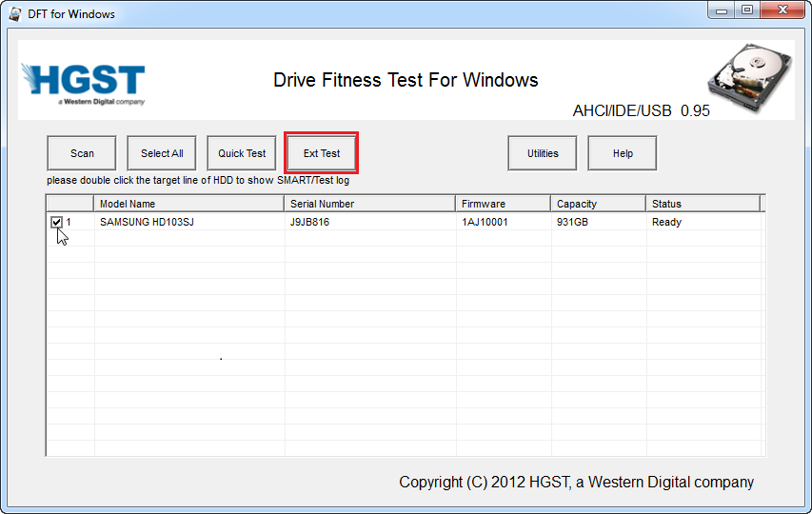The image size is (812, 514).
Task: Maximize the DFT for Windows window
Action: pos(746,10)
